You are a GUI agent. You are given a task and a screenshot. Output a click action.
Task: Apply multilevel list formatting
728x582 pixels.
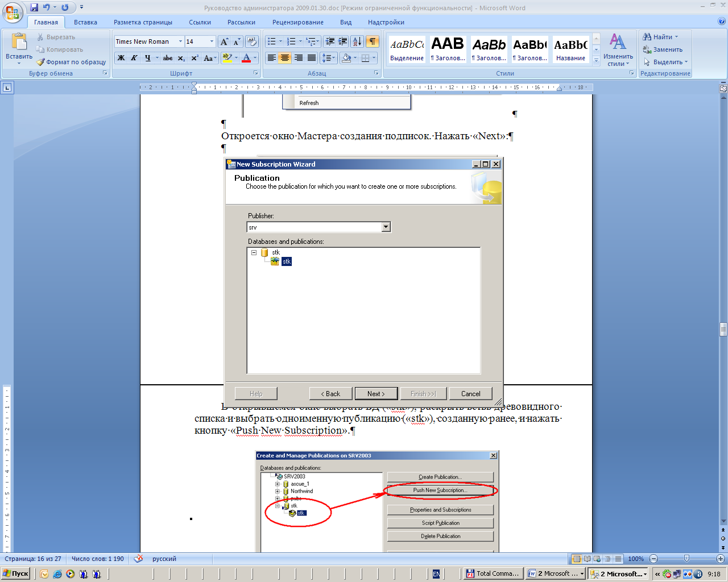pyautogui.click(x=311, y=41)
